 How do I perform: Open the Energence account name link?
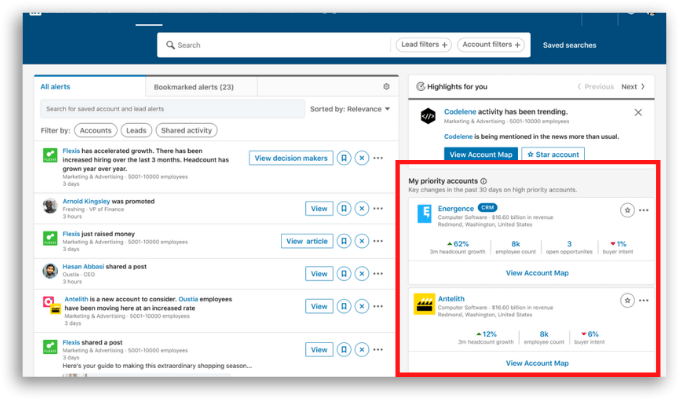(x=456, y=208)
